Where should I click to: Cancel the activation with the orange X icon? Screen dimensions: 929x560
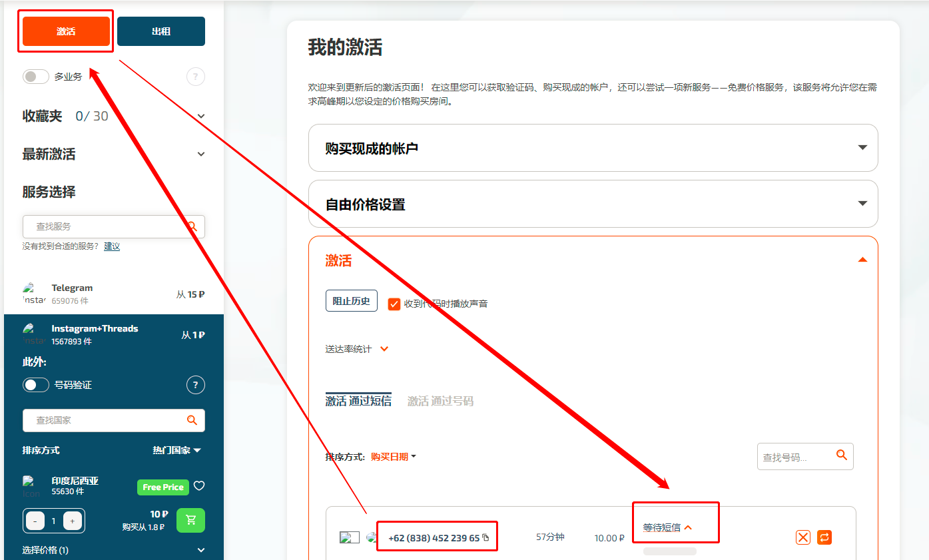[x=802, y=537]
